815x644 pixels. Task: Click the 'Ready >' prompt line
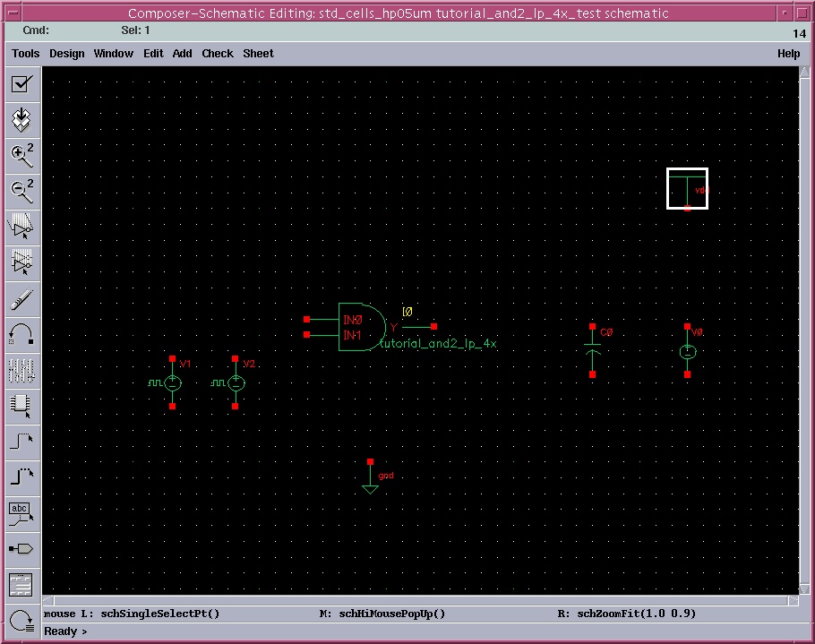[65, 631]
